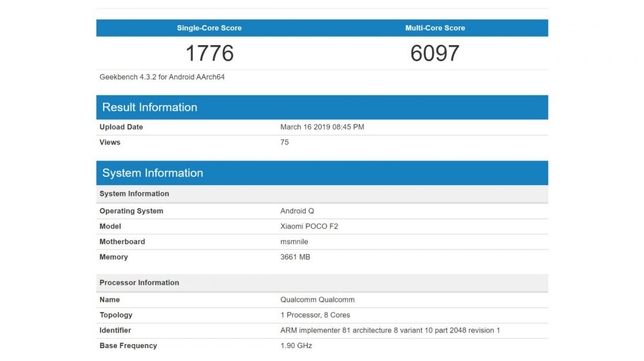Select the 3661 MB memory value
The image size is (644, 361).
coord(294,257)
